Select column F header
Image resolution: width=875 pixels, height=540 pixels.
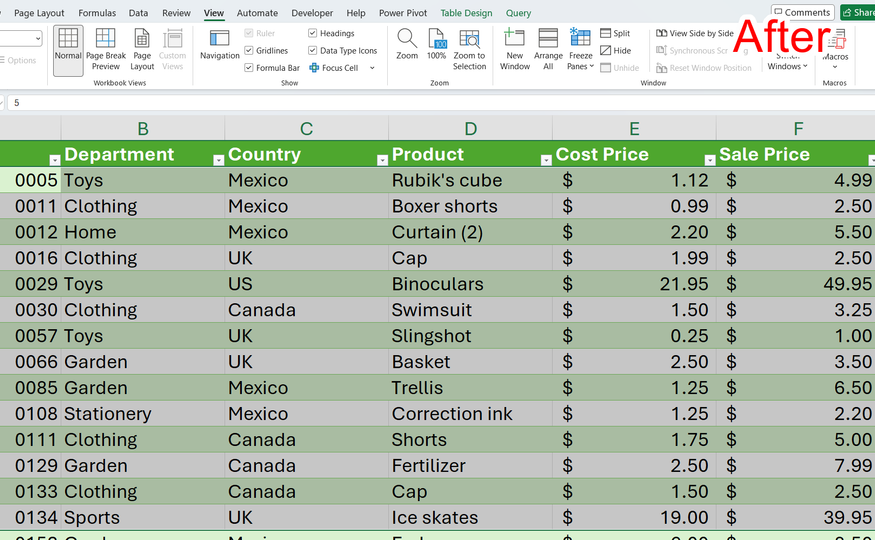click(x=798, y=129)
